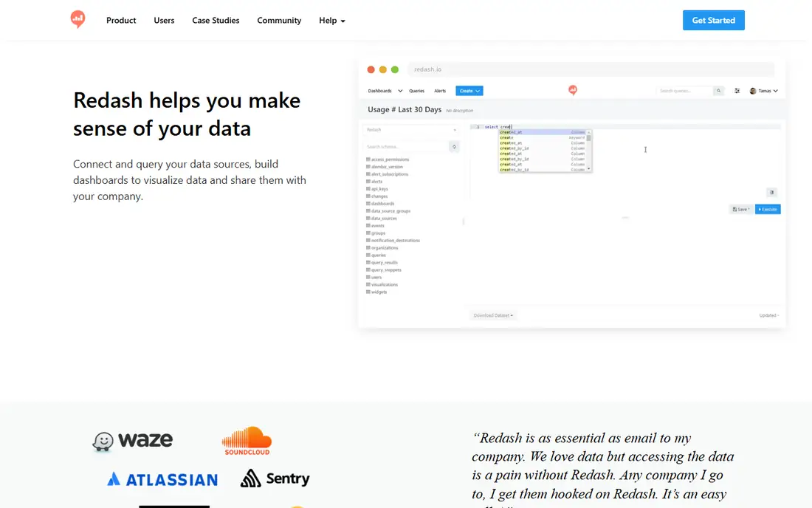Click the magnifier search icon in the demo

coord(718,91)
